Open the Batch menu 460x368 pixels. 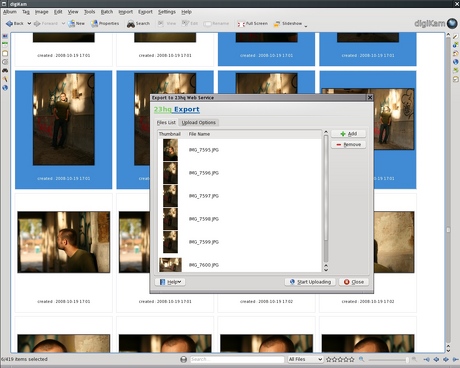[x=107, y=12]
